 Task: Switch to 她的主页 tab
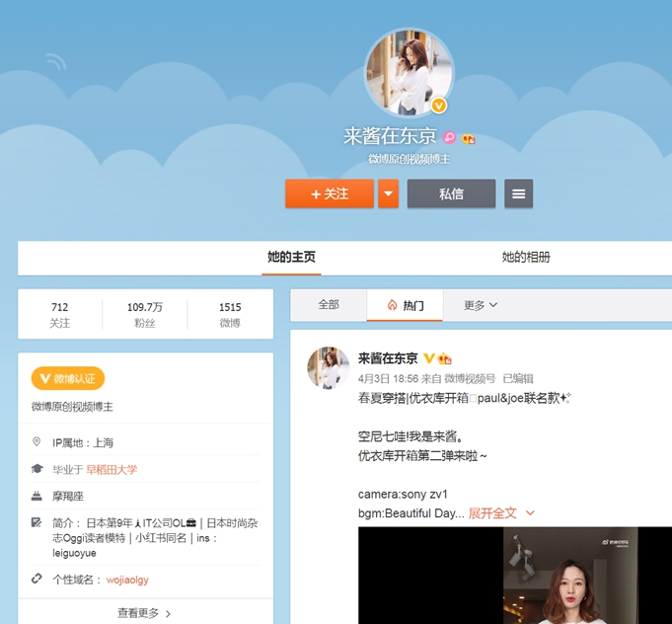(x=291, y=257)
